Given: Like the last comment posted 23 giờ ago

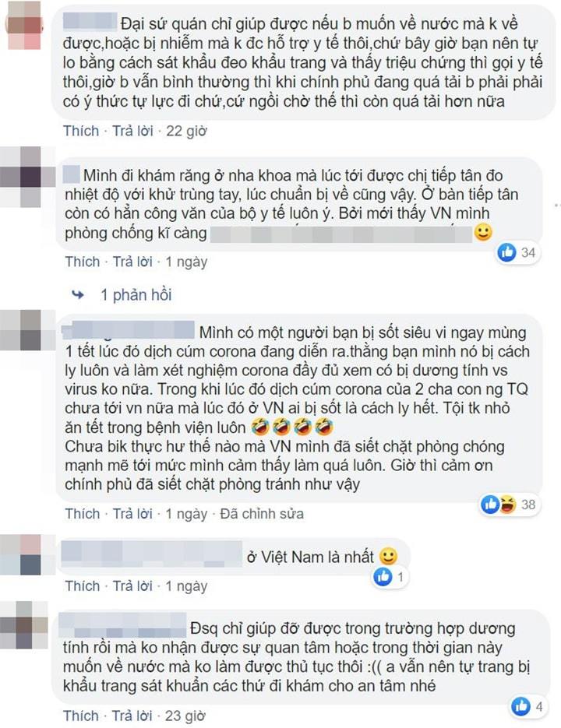Looking at the screenshot, I should (x=81, y=716).
